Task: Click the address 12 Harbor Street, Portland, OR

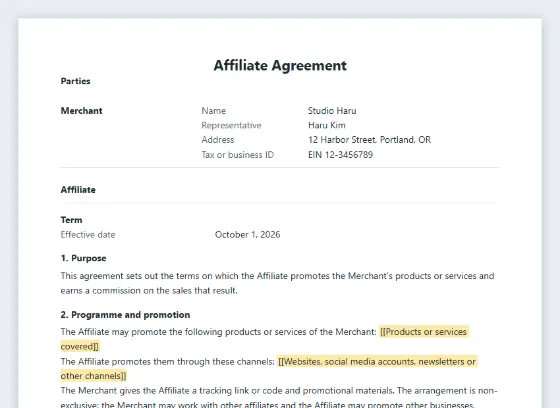Action: pyautogui.click(x=370, y=140)
